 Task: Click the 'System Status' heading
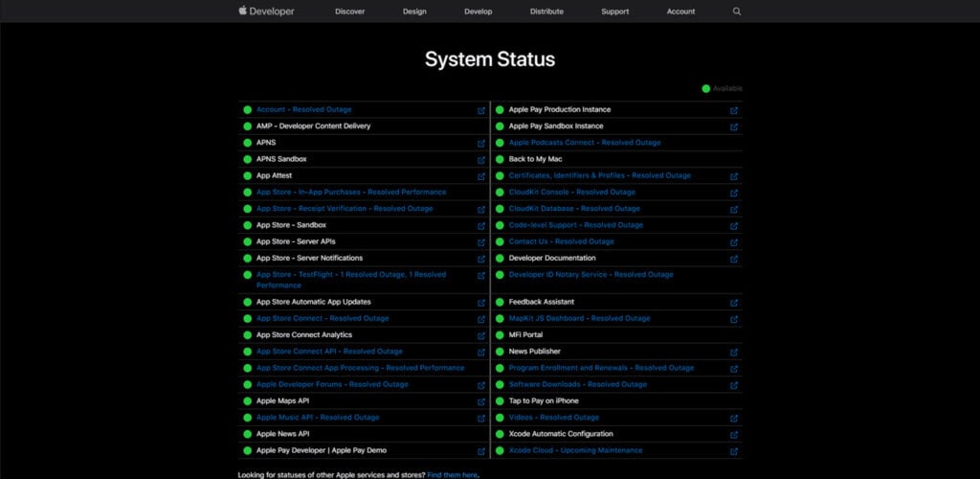tap(490, 59)
